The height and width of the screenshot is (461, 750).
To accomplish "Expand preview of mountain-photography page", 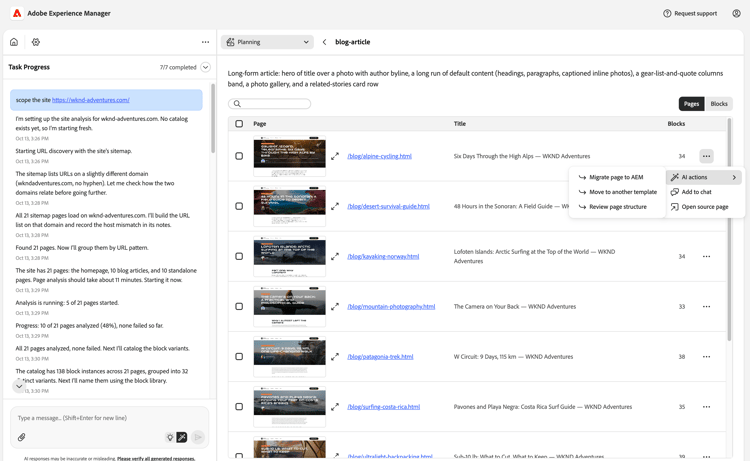I will [335, 307].
